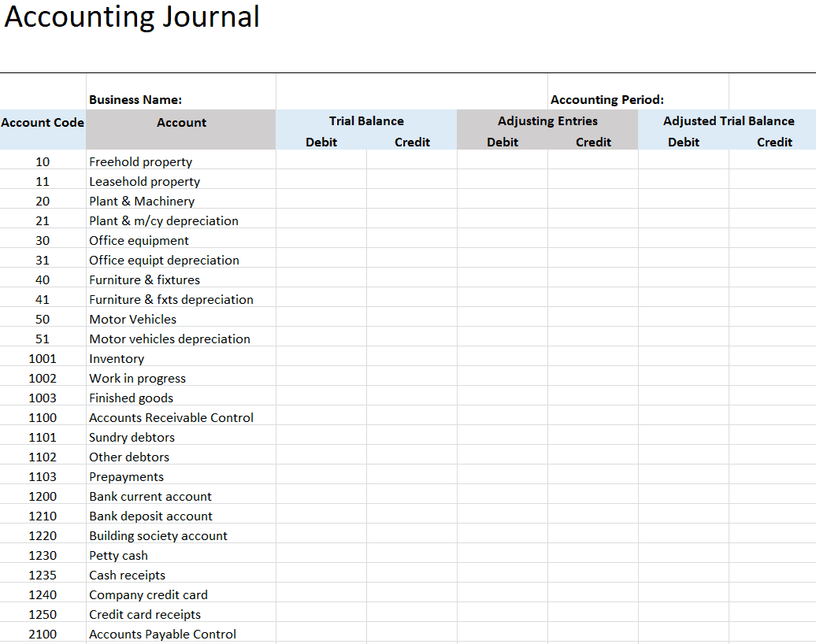The width and height of the screenshot is (816, 644).
Task: Select the Company credit card account cell
Action: click(181, 594)
